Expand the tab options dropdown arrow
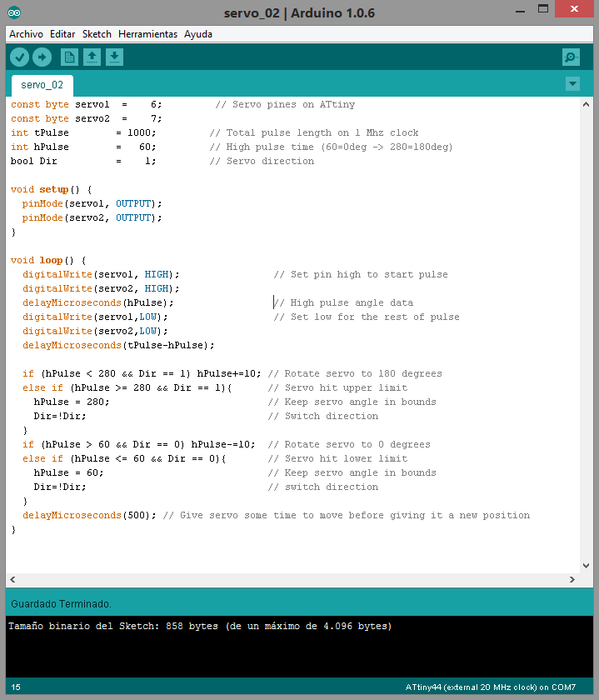Screen dimensions: 599x700 point(572,83)
